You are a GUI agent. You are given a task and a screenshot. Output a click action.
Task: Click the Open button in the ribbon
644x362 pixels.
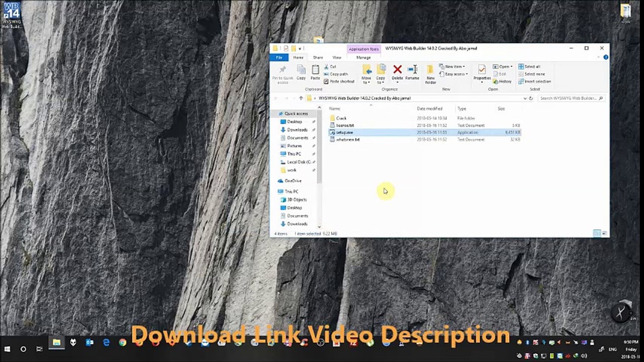coord(503,66)
